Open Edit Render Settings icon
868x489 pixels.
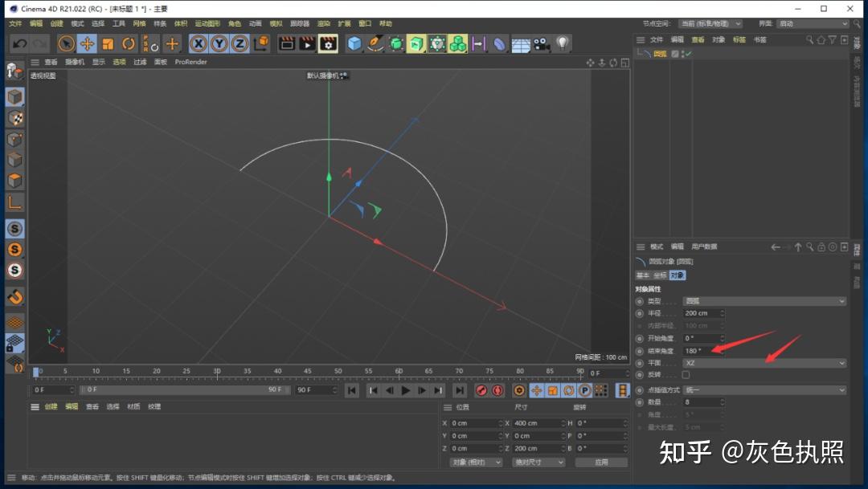click(x=328, y=43)
